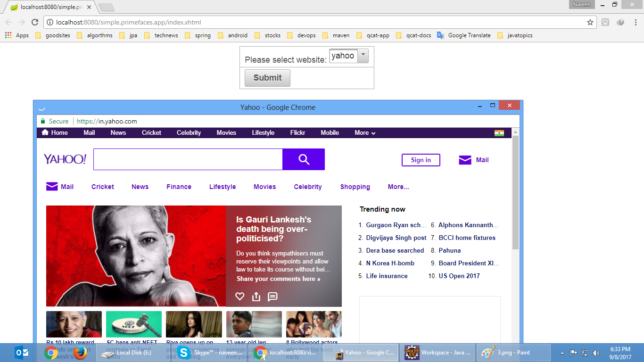
Task: Open the qcat-docs bookmark folder
Action: pos(413,35)
